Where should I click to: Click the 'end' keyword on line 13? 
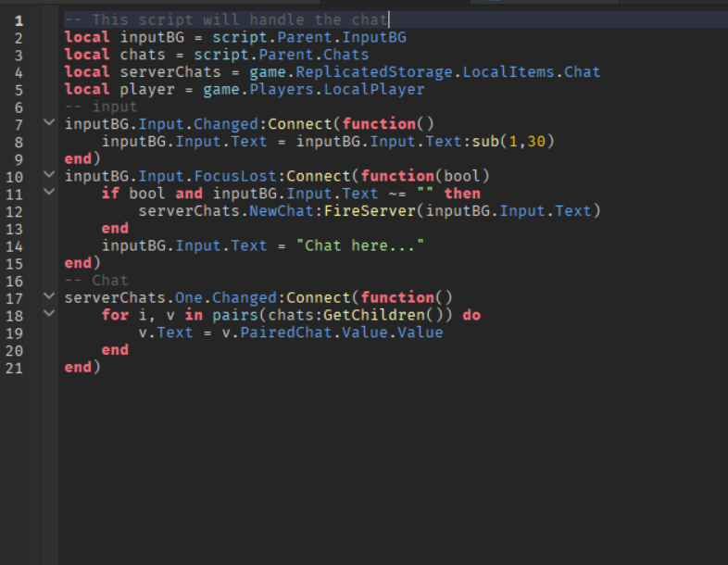115,228
